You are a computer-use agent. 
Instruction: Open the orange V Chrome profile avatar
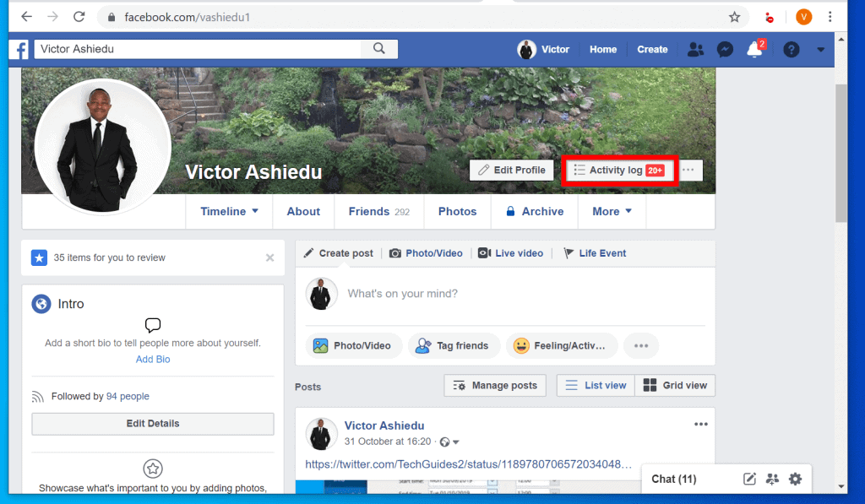coord(804,17)
